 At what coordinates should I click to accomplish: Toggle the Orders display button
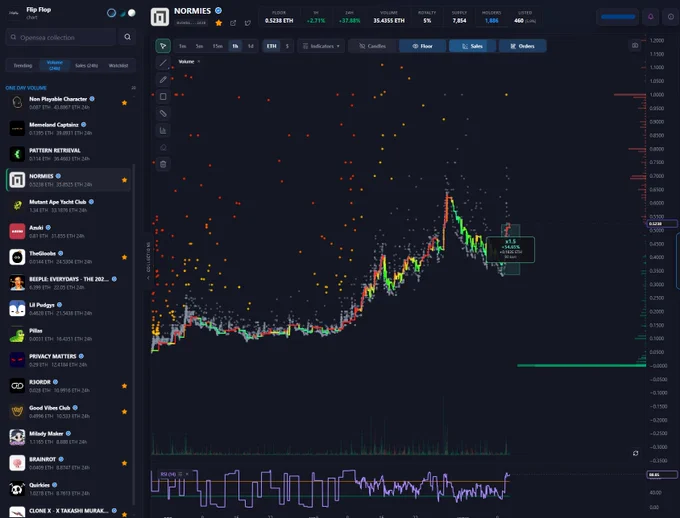[522, 46]
